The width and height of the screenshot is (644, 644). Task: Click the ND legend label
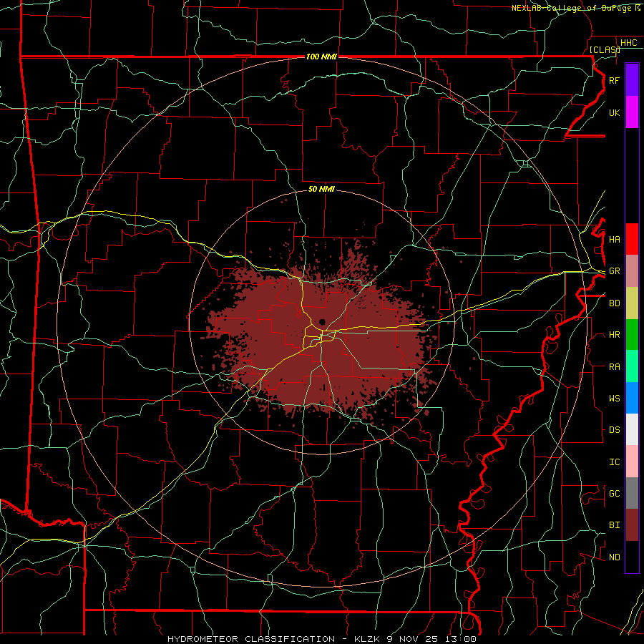(x=614, y=557)
